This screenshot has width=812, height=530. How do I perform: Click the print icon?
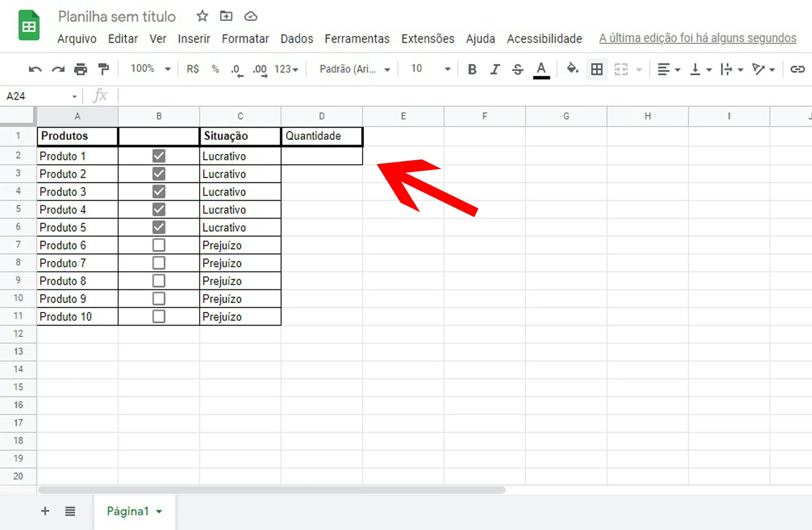[81, 69]
